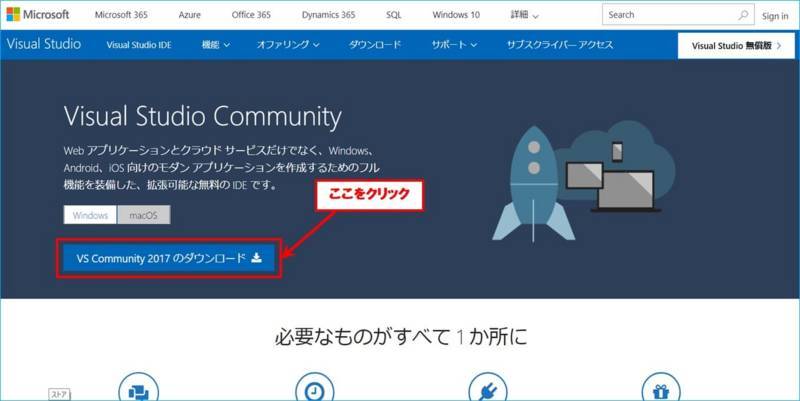Go to Visual Studio IDE page

139,45
